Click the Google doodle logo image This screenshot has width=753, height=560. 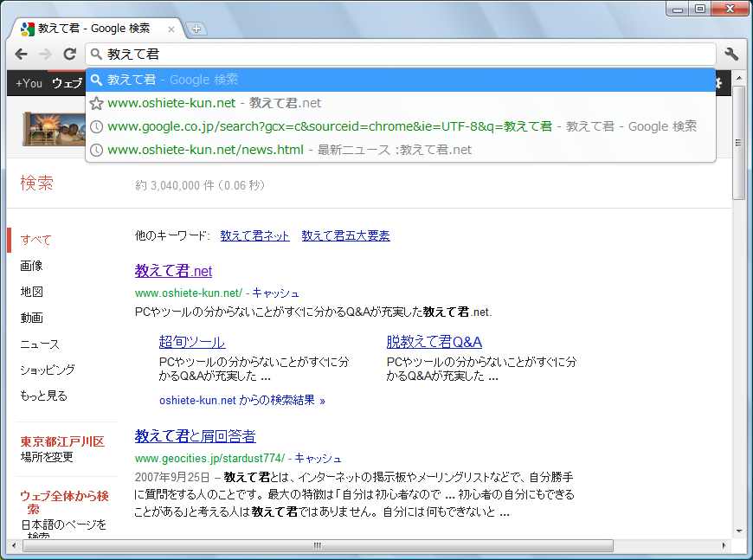pos(54,129)
